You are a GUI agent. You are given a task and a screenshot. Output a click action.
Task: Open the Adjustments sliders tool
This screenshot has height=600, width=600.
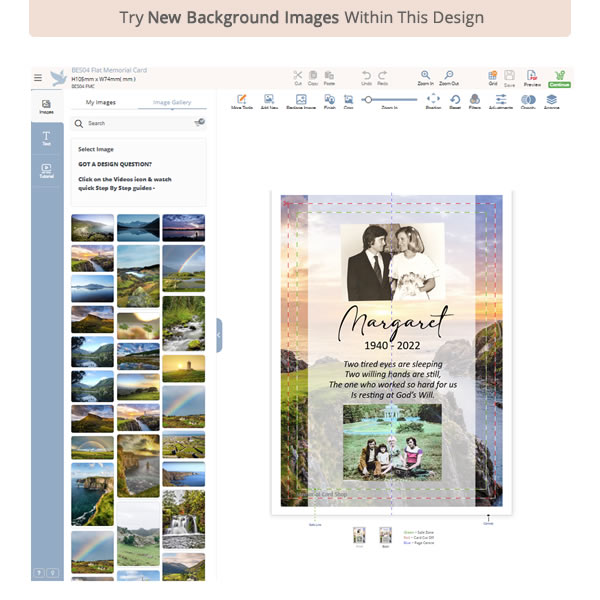(x=501, y=100)
